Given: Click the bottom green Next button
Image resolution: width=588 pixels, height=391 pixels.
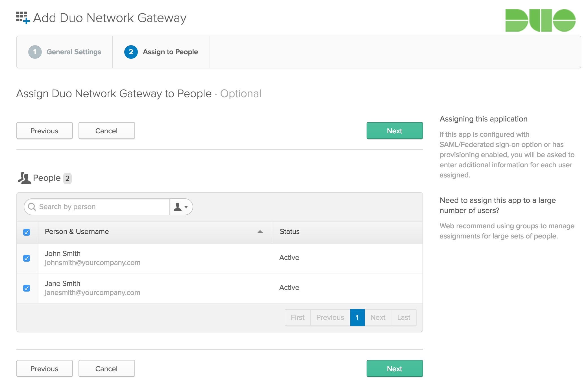Looking at the screenshot, I should [395, 368].
